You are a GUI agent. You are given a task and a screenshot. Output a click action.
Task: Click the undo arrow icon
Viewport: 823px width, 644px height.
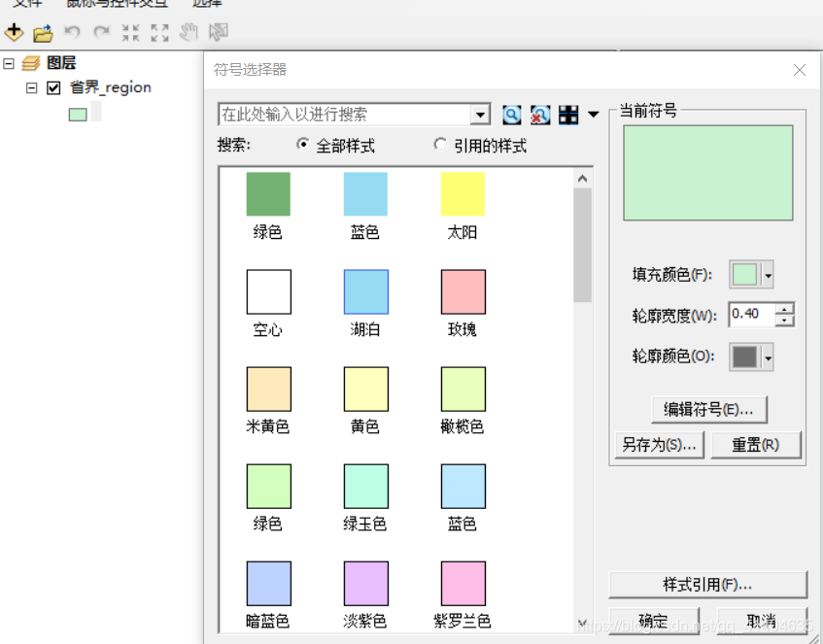tap(70, 32)
